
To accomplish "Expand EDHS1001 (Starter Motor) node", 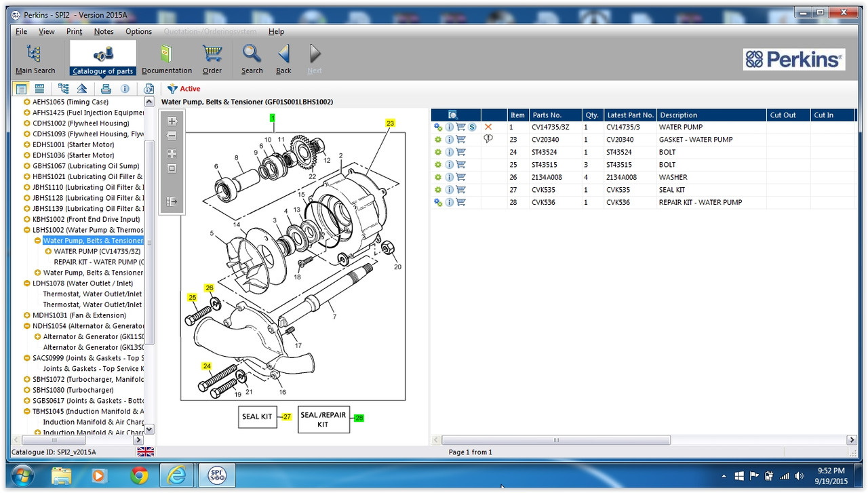I will [26, 144].
